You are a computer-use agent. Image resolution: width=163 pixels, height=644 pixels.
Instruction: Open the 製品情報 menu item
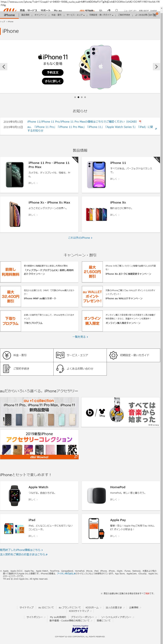[25, 15]
